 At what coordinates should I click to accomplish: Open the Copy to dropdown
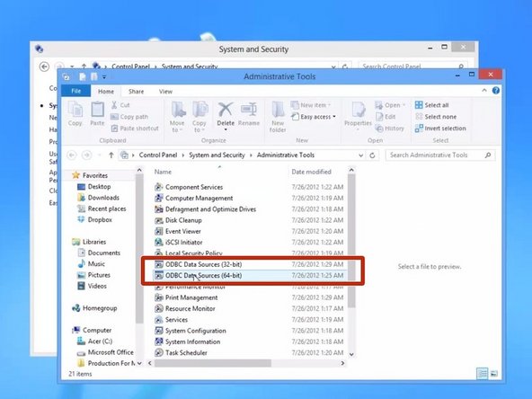(x=199, y=126)
